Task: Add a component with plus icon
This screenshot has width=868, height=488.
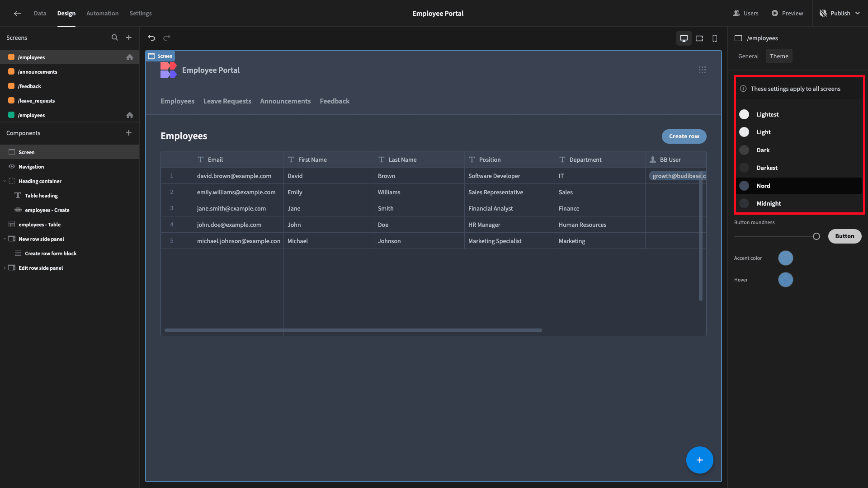Action: [129, 133]
